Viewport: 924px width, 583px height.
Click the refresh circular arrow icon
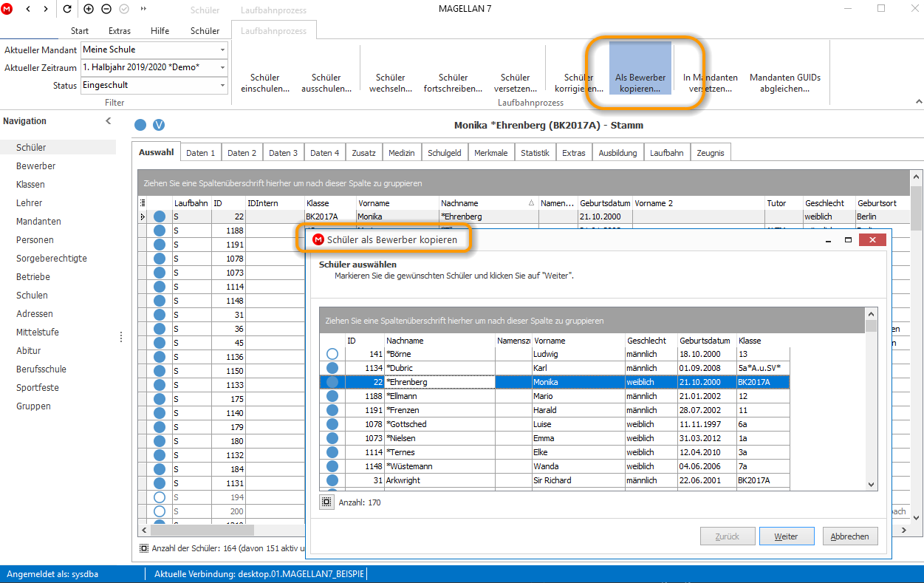pos(67,9)
